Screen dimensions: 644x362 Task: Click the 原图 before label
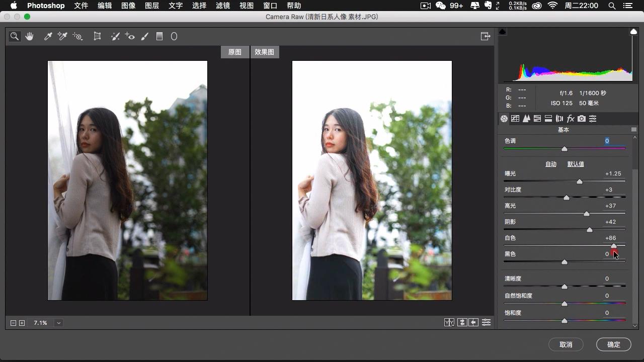pos(235,52)
